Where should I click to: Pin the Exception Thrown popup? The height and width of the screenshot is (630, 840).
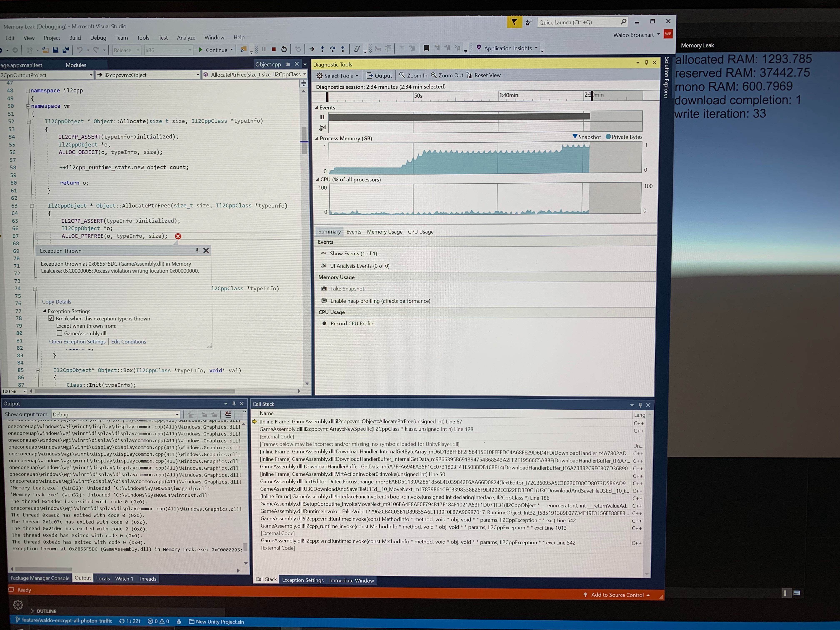pyautogui.click(x=197, y=250)
